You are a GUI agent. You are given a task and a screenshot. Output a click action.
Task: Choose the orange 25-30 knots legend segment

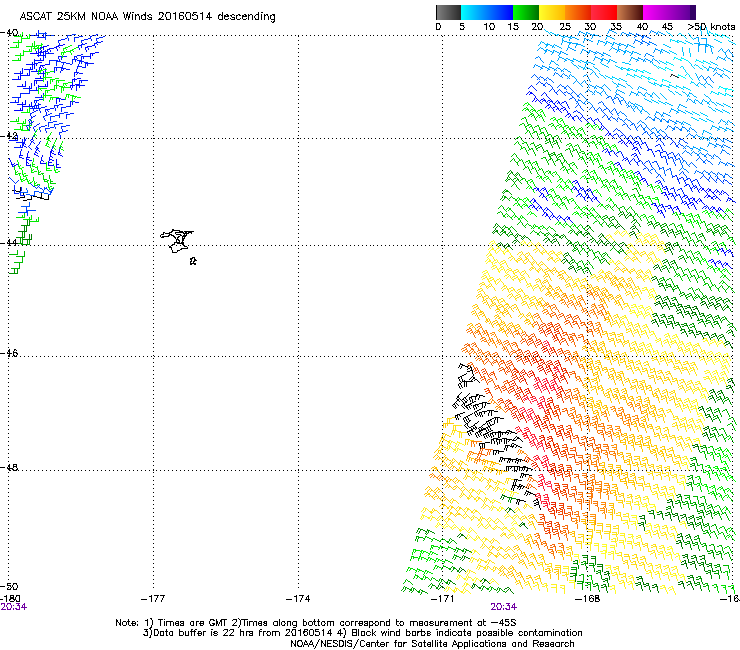[578, 12]
